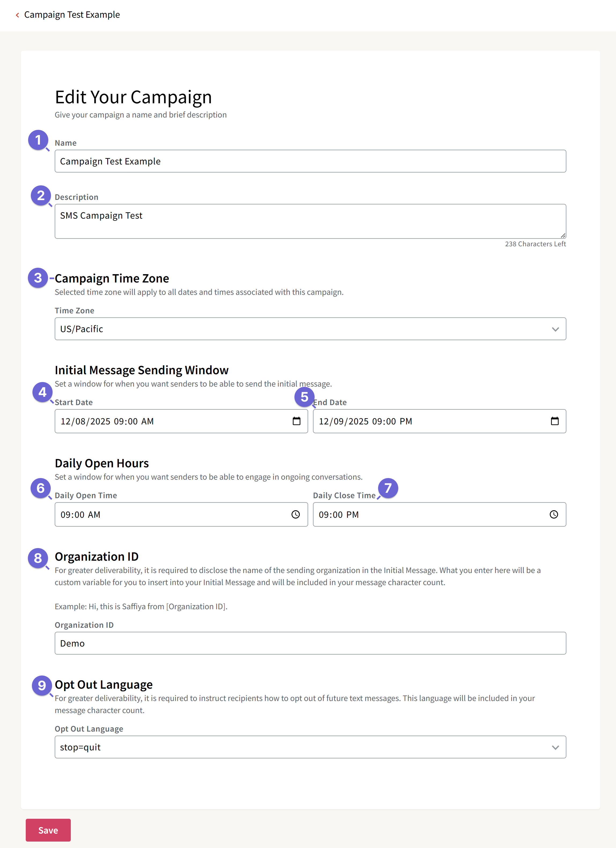The image size is (616, 848).
Task: Click the resize handle on the Description box
Action: click(563, 236)
